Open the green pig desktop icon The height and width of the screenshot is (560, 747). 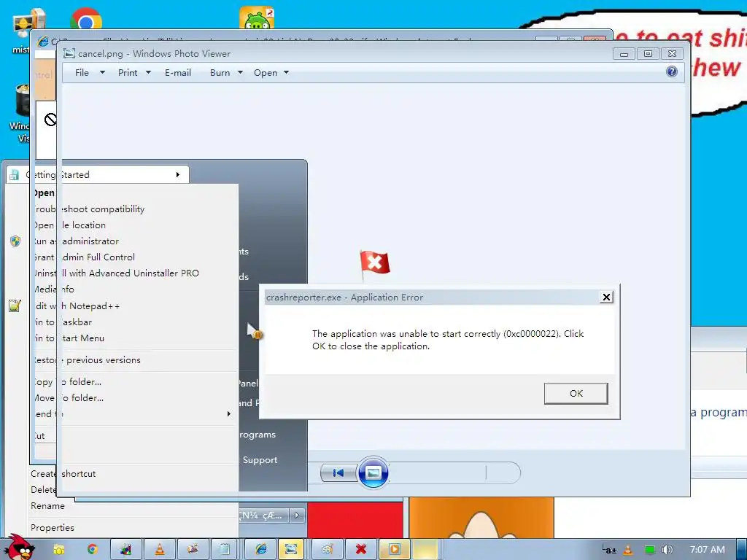(257, 18)
